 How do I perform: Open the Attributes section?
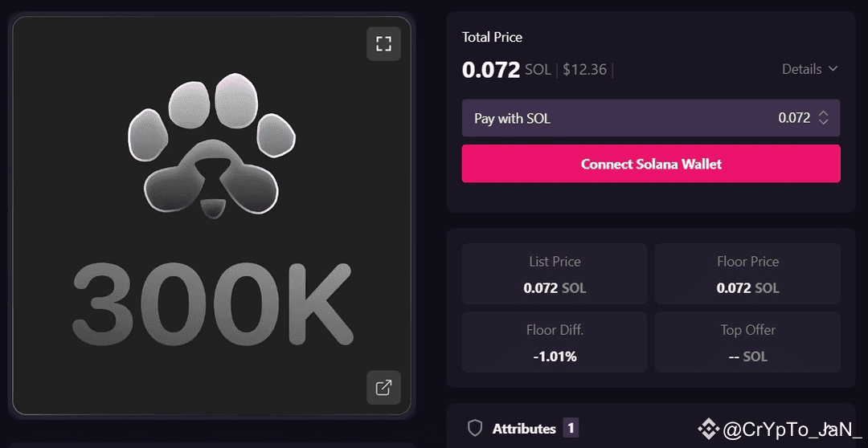pos(524,429)
